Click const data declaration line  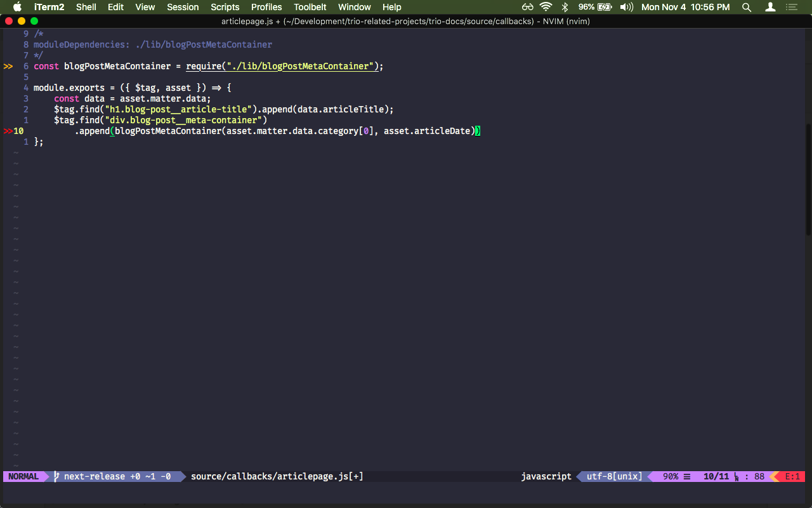(133, 98)
